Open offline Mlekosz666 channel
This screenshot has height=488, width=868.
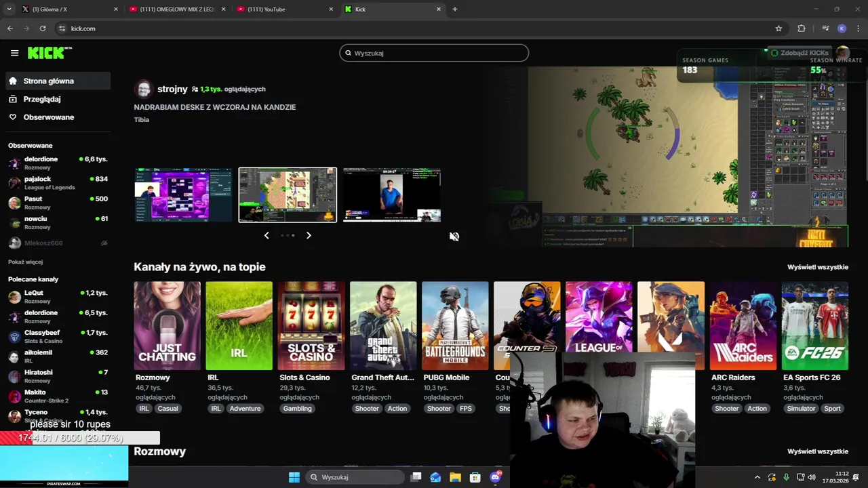58,243
